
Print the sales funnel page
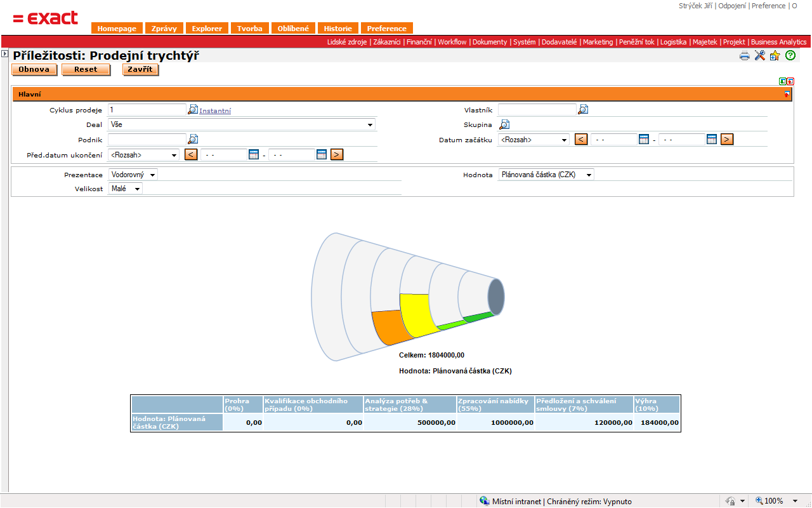(745, 56)
